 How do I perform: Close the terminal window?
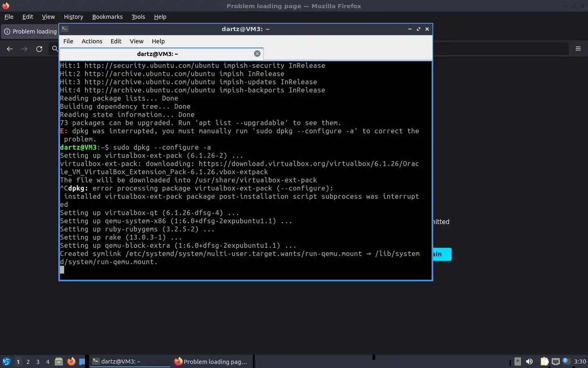tap(427, 29)
